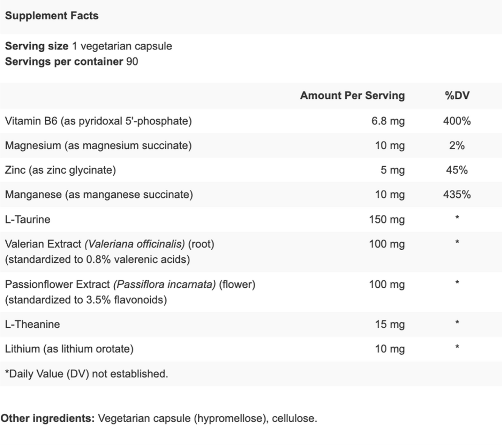Click the L-Taurine ingredient name
Image resolution: width=504 pixels, height=447 pixels.
pos(28,219)
